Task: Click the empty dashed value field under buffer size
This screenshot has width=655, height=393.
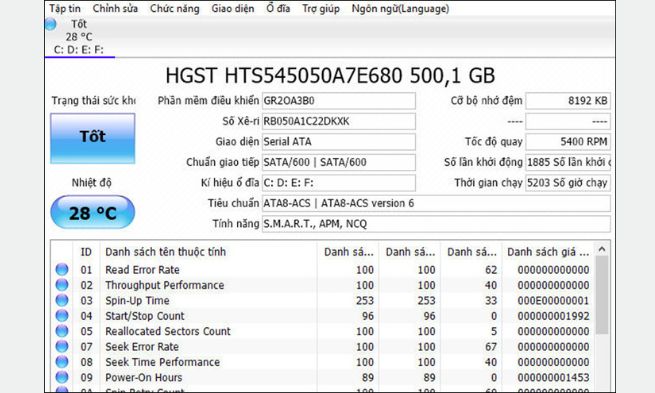Action: point(568,121)
